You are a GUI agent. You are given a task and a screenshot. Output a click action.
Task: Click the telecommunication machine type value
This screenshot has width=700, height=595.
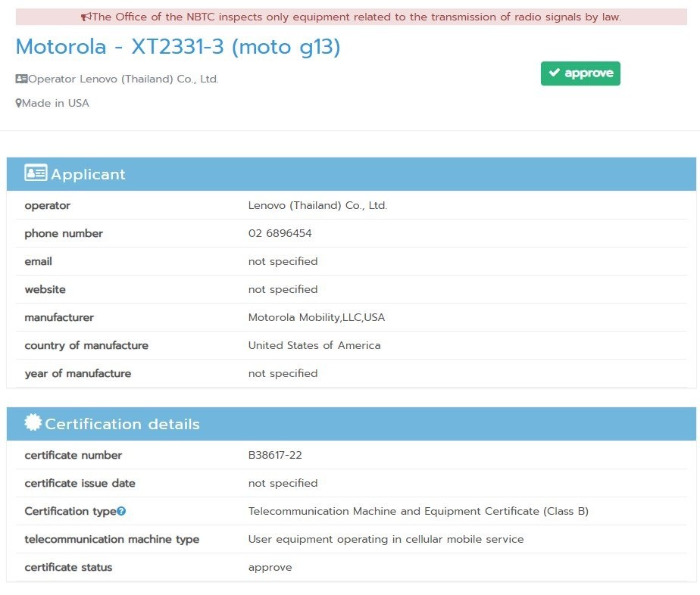coord(386,539)
